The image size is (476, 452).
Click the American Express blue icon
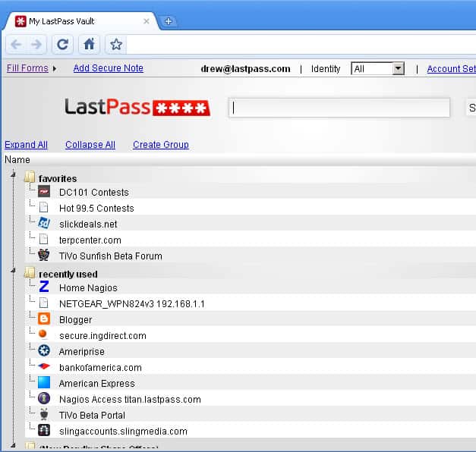[44, 383]
